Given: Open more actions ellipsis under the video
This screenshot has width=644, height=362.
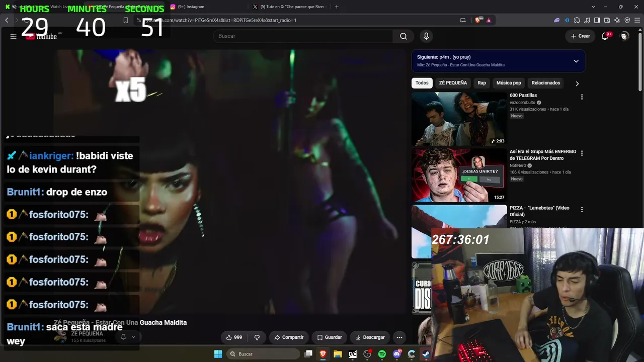Looking at the screenshot, I should point(399,337).
